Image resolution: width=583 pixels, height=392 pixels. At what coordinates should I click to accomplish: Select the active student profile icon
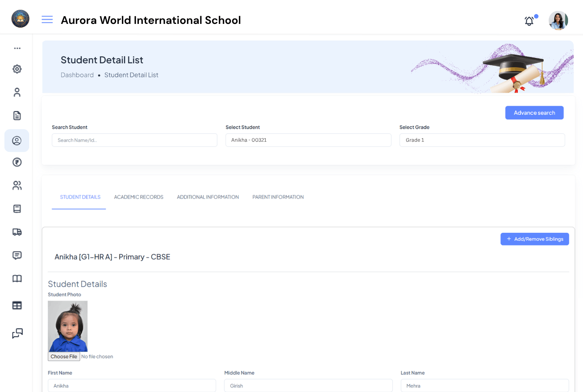(17, 141)
